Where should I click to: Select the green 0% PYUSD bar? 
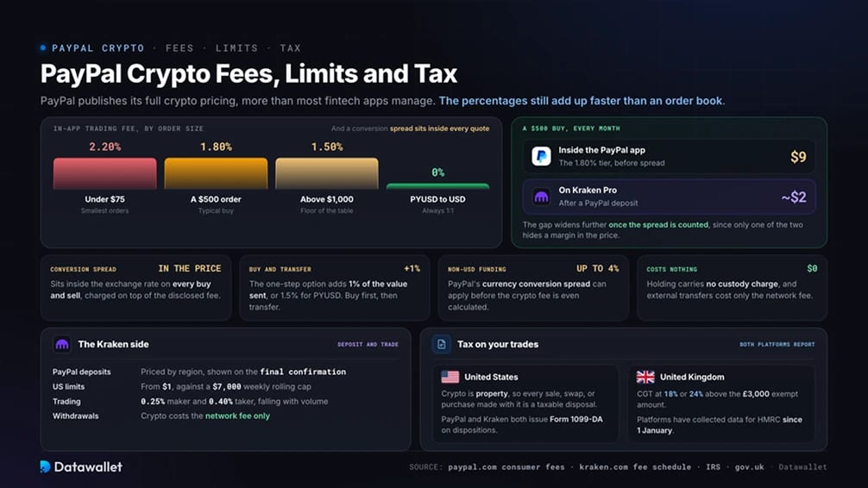click(x=437, y=186)
